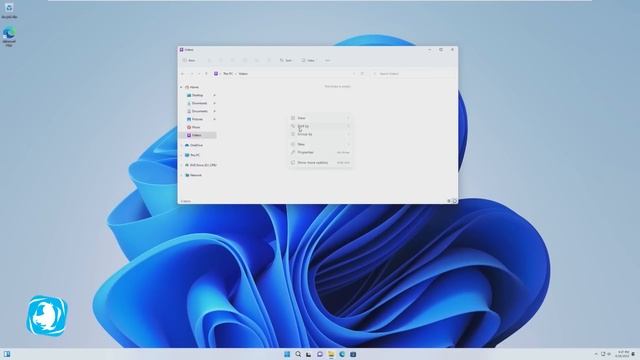Image resolution: width=640 pixels, height=360 pixels.
Task: Choose Properties in the context menu
Action: point(320,152)
